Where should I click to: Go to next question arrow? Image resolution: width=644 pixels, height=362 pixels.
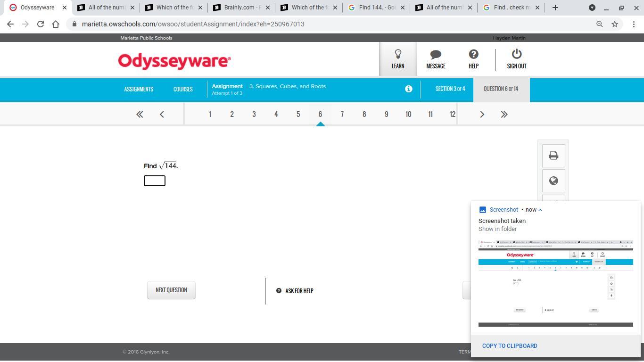482,114
